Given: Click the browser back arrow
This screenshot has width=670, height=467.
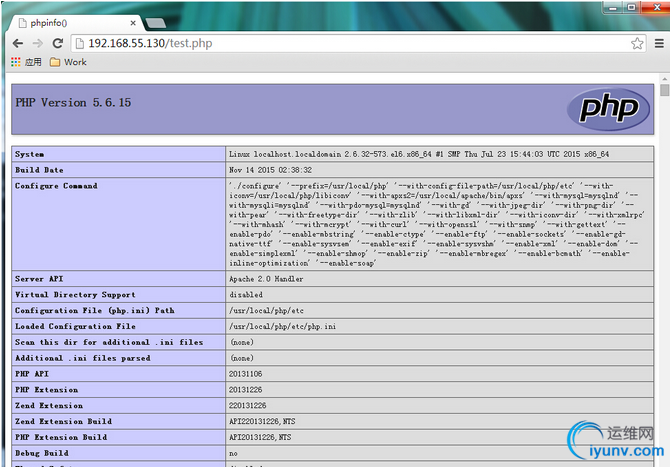Looking at the screenshot, I should pyautogui.click(x=18, y=43).
